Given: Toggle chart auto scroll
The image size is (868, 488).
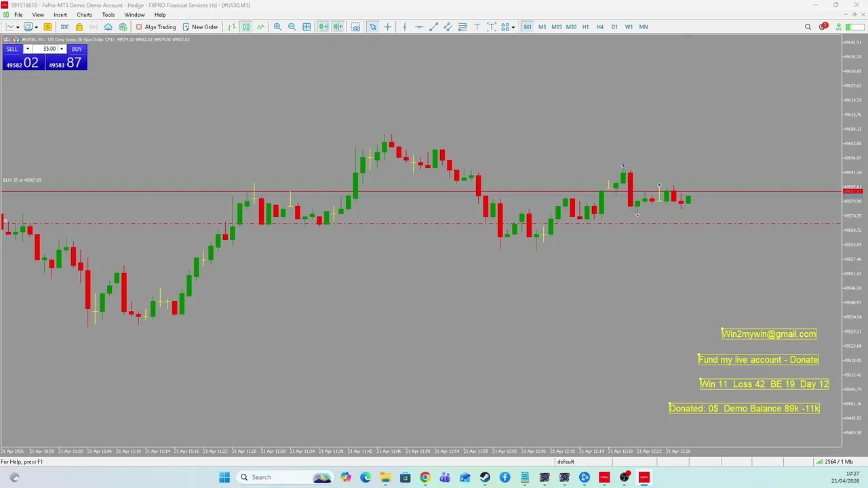Looking at the screenshot, I should click(x=323, y=27).
